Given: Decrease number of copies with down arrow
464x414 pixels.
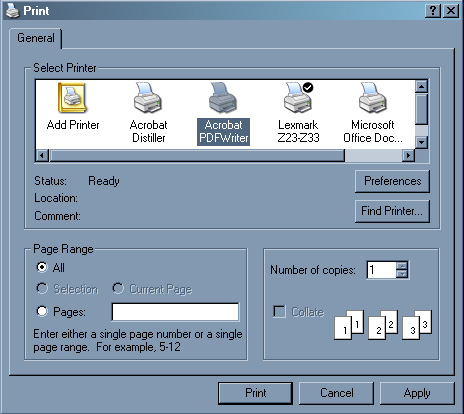Looking at the screenshot, I should [402, 274].
